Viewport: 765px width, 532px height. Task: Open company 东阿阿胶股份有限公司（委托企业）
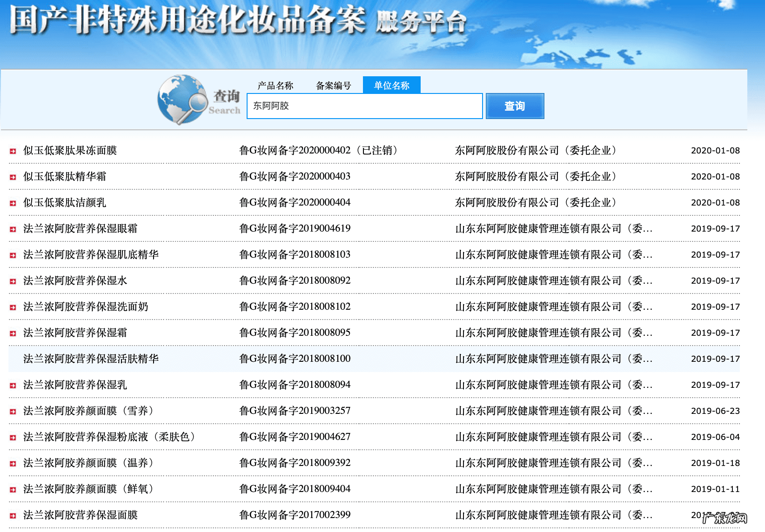536,150
